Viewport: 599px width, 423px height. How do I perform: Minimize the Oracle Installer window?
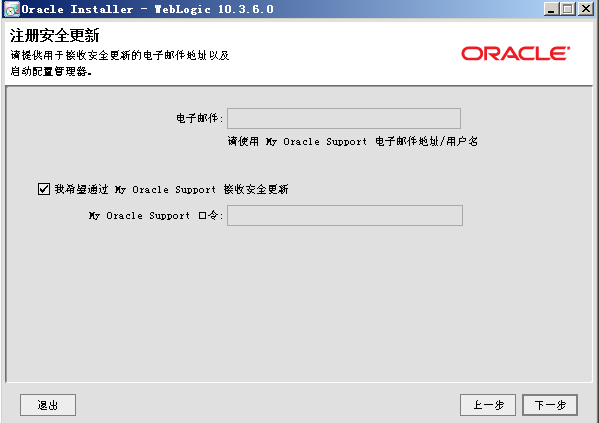(x=551, y=9)
